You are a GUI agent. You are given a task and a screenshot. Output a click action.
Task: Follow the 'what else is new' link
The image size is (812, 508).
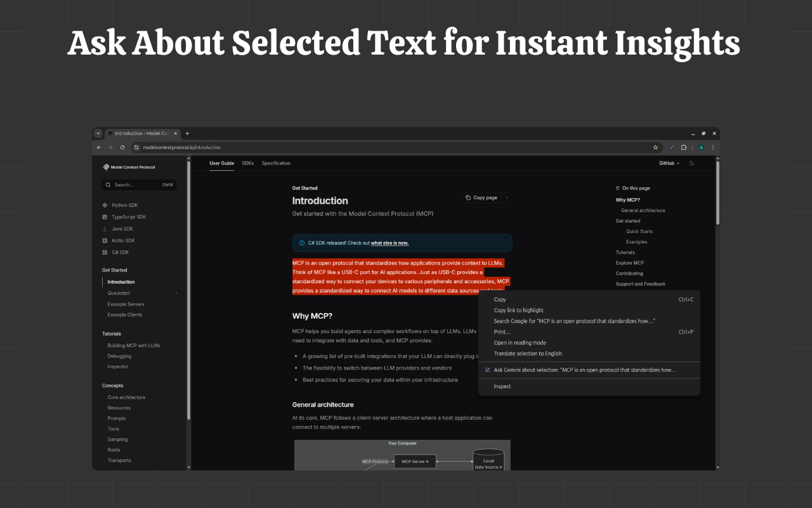[x=390, y=243]
